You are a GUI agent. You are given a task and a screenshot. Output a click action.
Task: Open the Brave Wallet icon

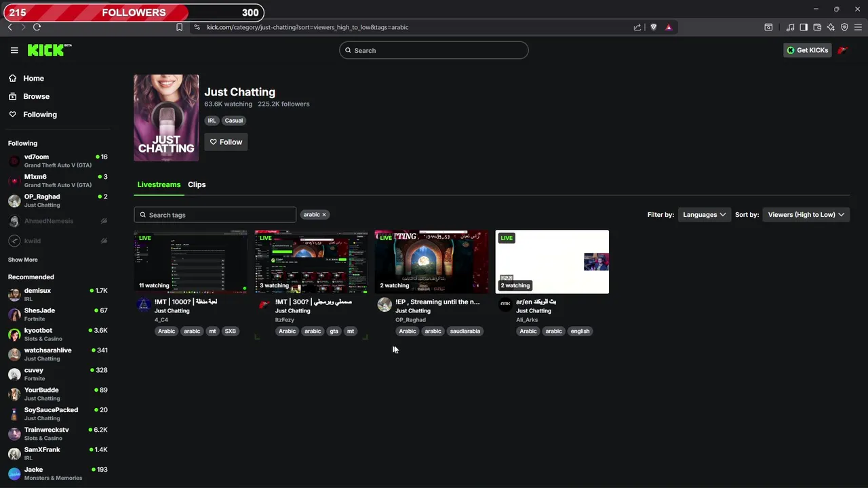(817, 27)
